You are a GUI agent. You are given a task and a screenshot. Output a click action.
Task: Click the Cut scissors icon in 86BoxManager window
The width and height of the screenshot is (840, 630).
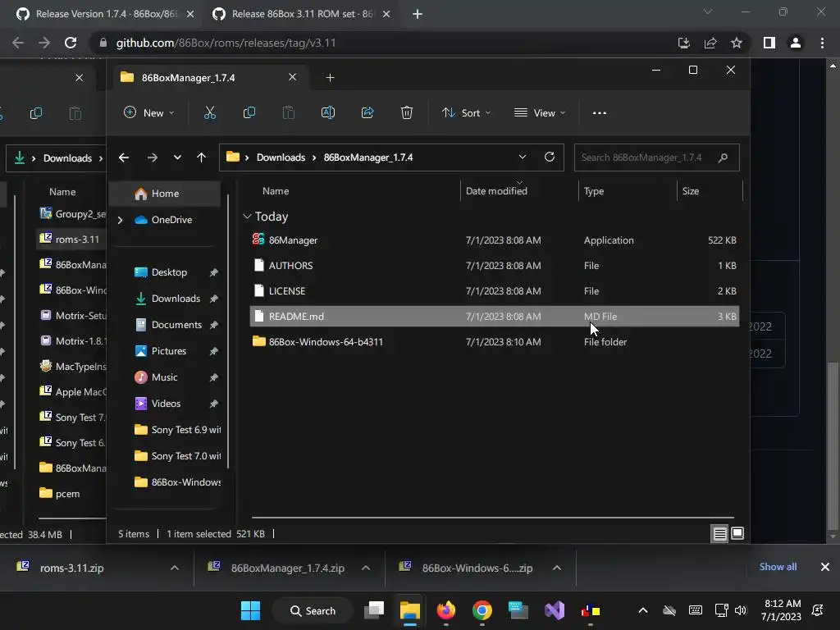pyautogui.click(x=209, y=112)
